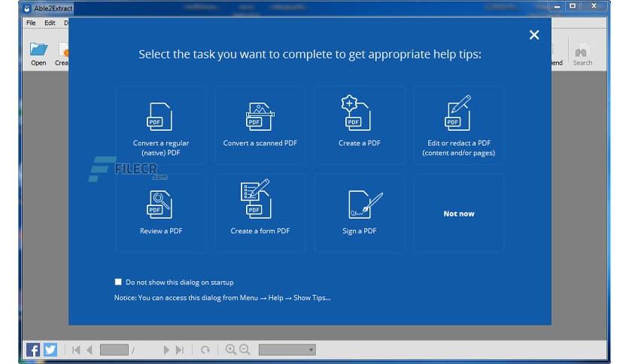Pick Edit or redact a PDF
The image size is (629, 364).
(x=458, y=126)
